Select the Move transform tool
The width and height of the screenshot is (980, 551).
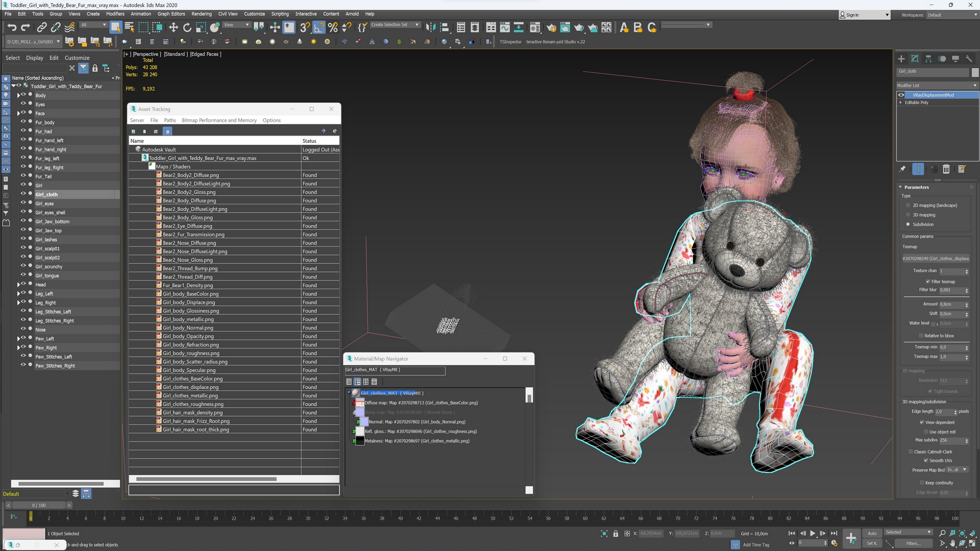174,28
